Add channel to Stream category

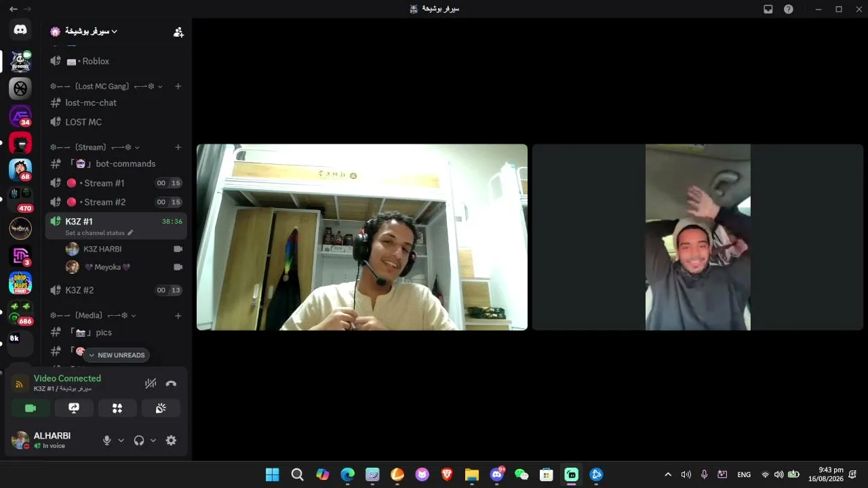[x=178, y=148]
